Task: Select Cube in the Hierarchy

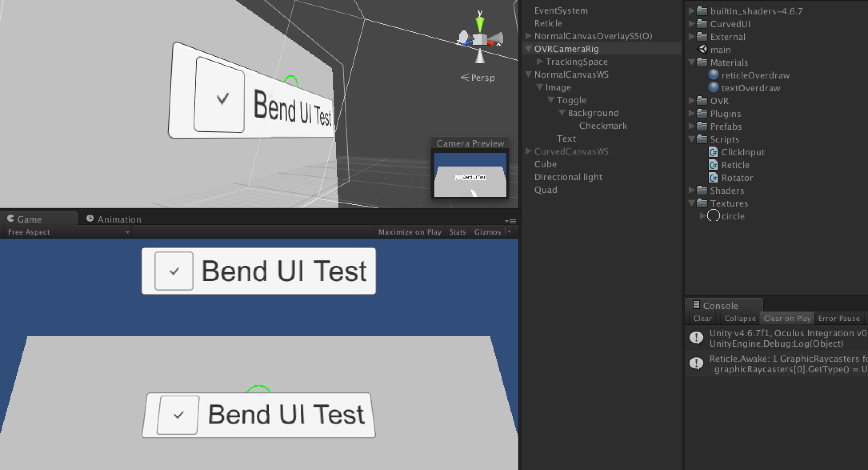Action: click(546, 164)
